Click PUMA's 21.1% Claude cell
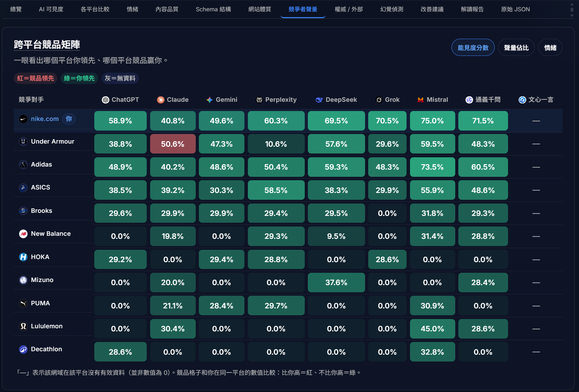 pyautogui.click(x=173, y=306)
